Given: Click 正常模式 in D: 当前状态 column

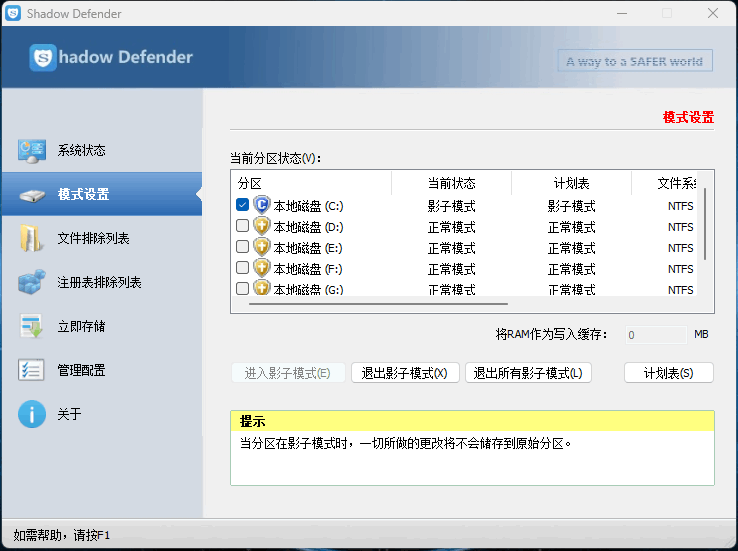Looking at the screenshot, I should [x=451, y=227].
